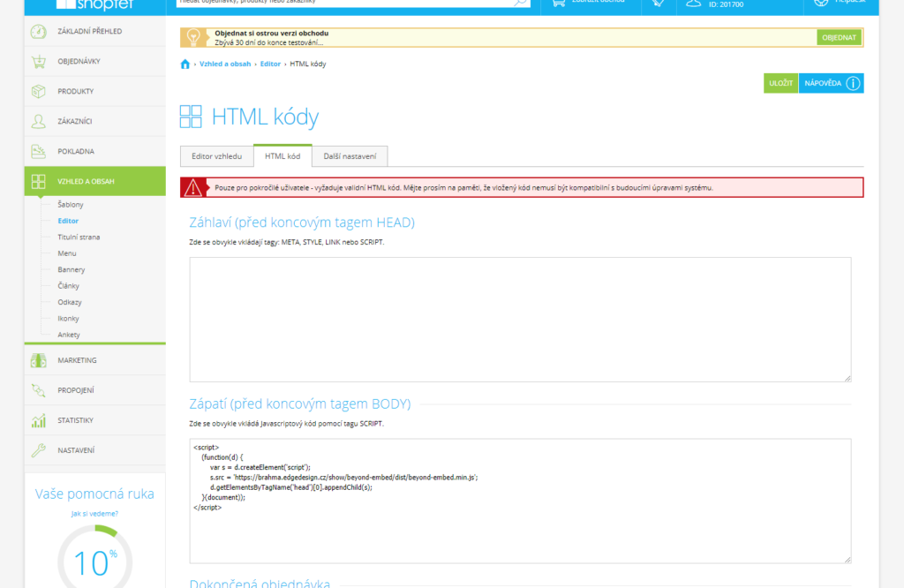This screenshot has width=904, height=588.
Task: Open Propojení via its link icon
Action: point(39,390)
